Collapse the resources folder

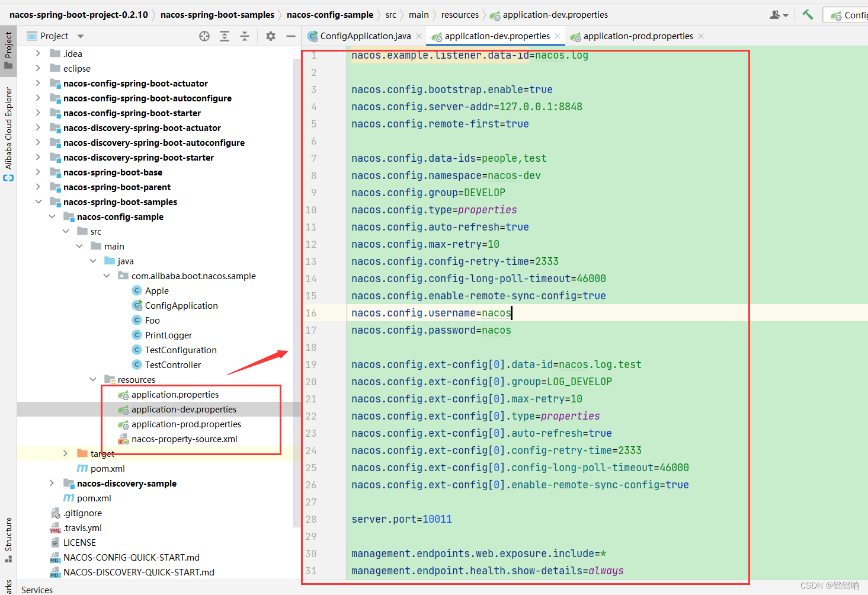point(92,379)
